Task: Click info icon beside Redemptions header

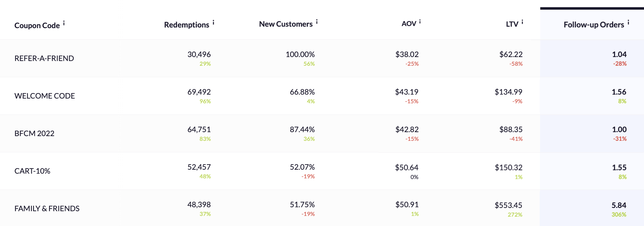Action: [213, 22]
